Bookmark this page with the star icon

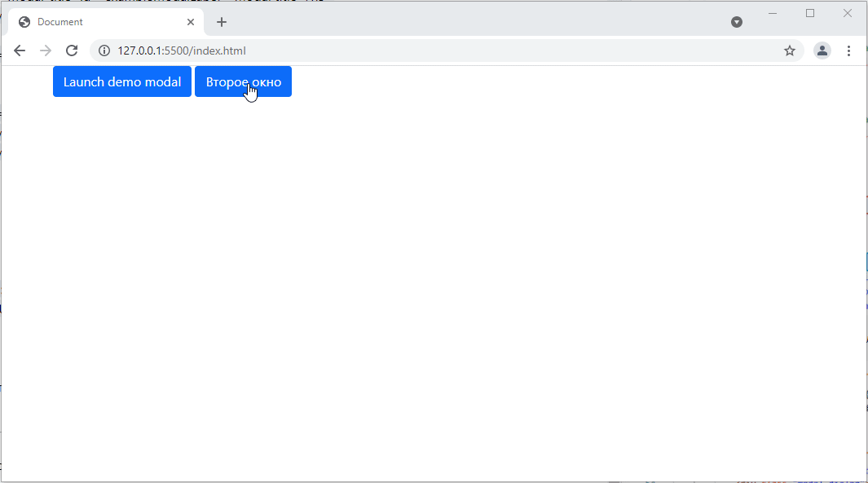coord(789,50)
